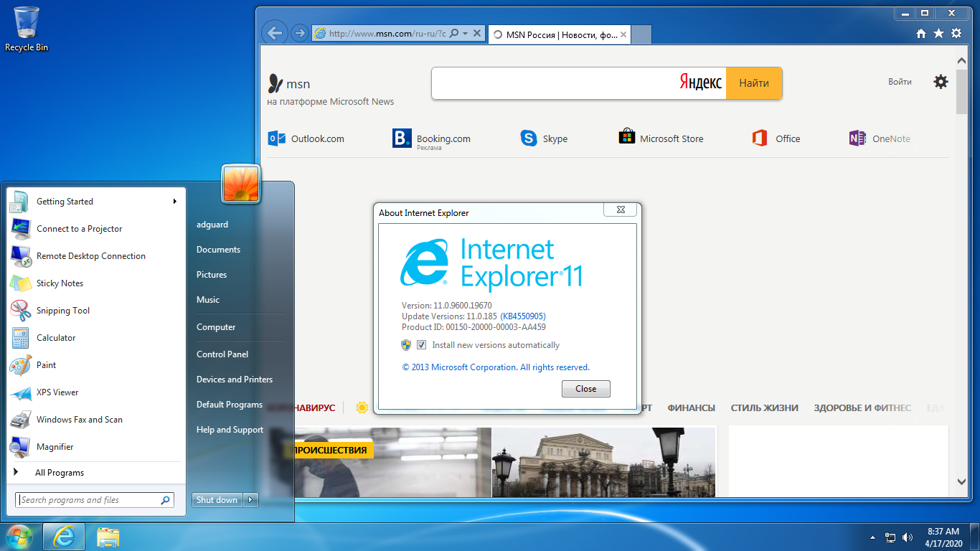Open XPS Viewer
The image size is (980, 551).
[x=95, y=392]
